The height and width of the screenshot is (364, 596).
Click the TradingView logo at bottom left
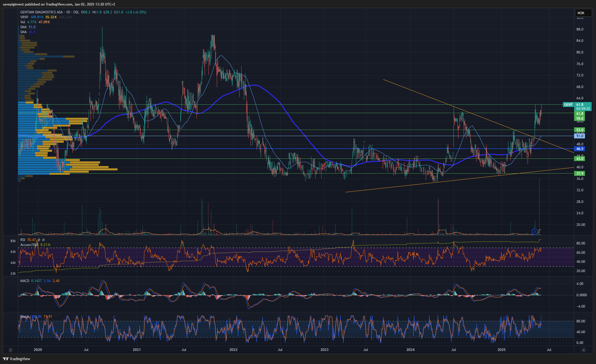[17, 359]
